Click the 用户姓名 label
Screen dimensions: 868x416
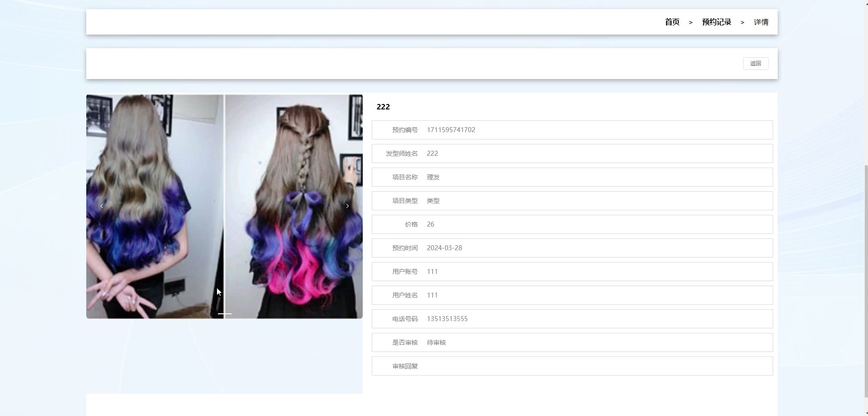click(404, 295)
